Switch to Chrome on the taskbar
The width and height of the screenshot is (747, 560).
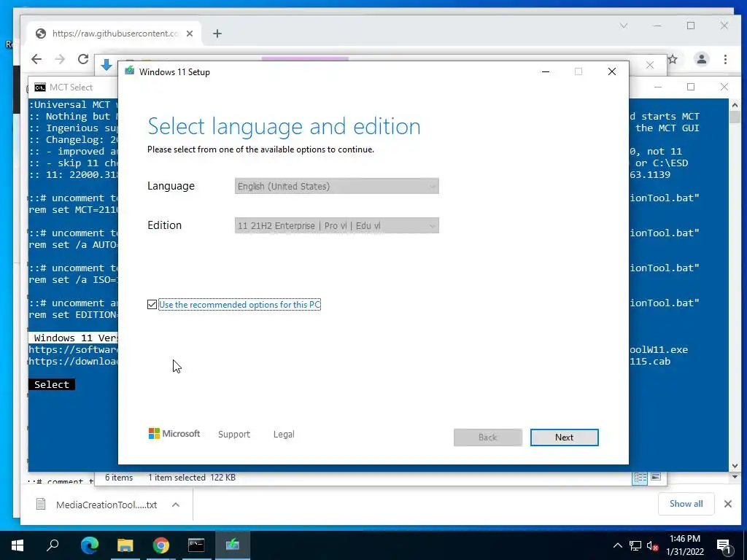point(160,545)
